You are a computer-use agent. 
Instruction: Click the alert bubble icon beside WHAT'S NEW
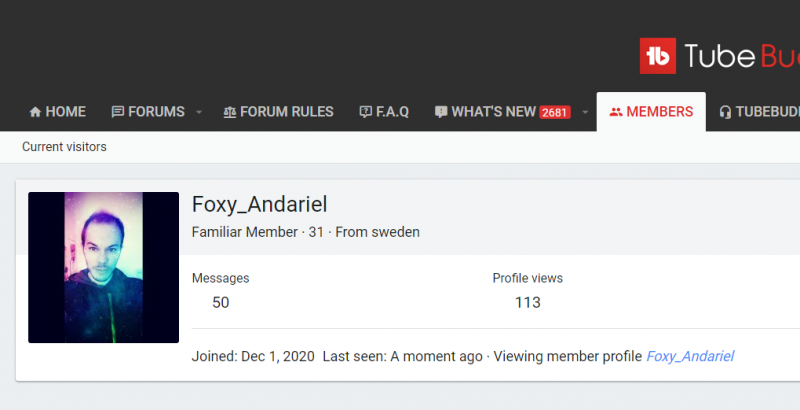click(441, 112)
